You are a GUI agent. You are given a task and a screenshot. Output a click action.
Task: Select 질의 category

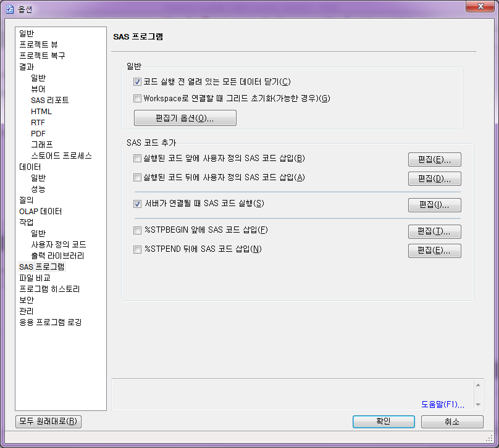[x=26, y=200]
